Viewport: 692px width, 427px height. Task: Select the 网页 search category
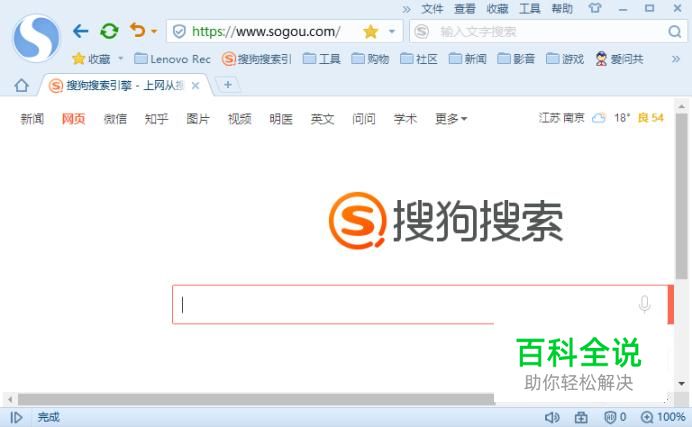click(73, 119)
